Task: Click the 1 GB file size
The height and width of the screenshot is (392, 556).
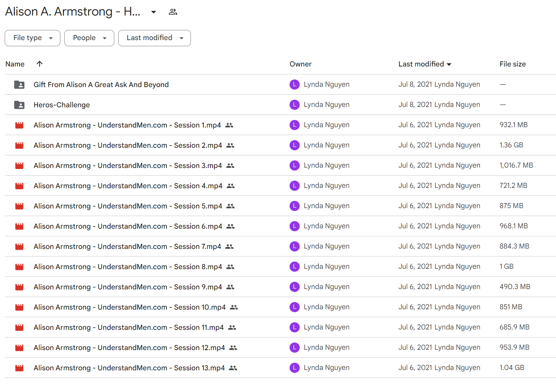Action: (x=506, y=267)
